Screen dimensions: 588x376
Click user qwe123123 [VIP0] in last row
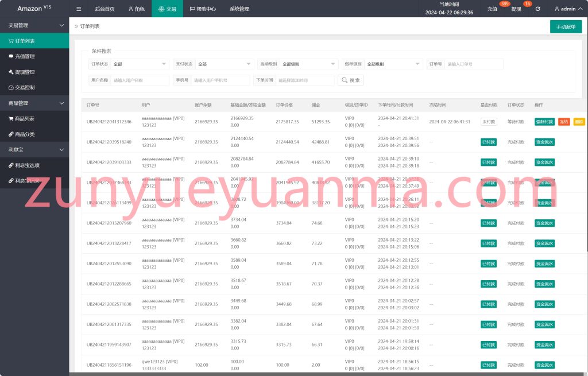pyautogui.click(x=160, y=362)
